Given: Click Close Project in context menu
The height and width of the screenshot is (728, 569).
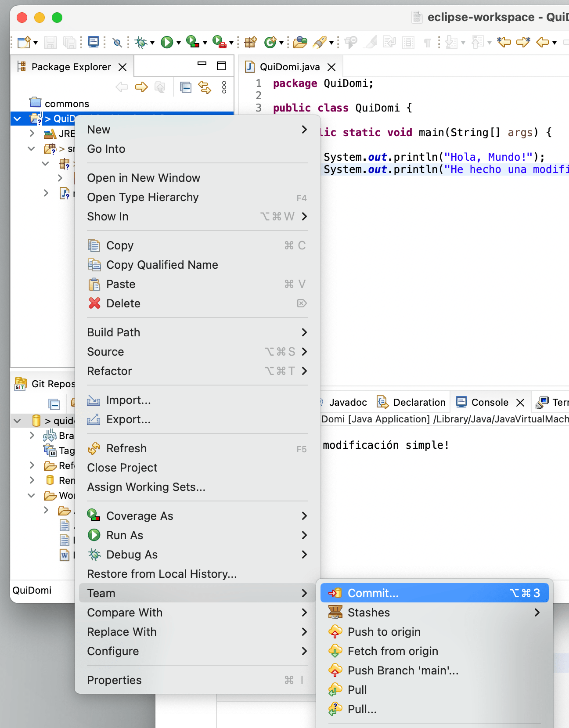Looking at the screenshot, I should [x=197, y=467].
